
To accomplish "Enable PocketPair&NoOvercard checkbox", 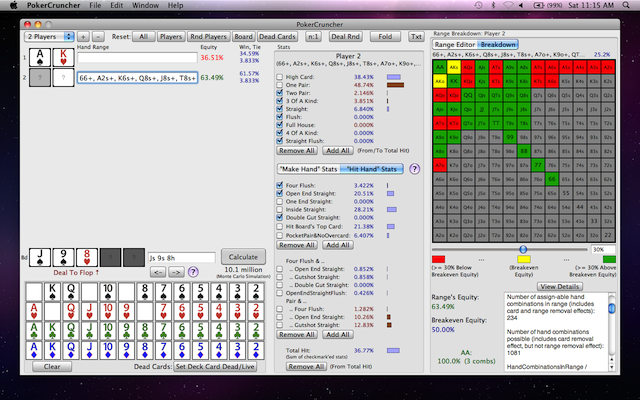I will pyautogui.click(x=280, y=235).
